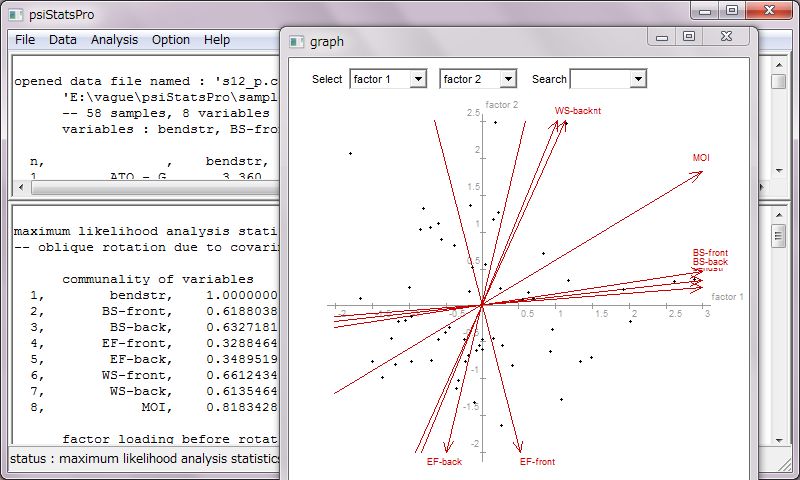This screenshot has width=800, height=480.
Task: Click the WS-backnt vector label
Action: tap(578, 111)
